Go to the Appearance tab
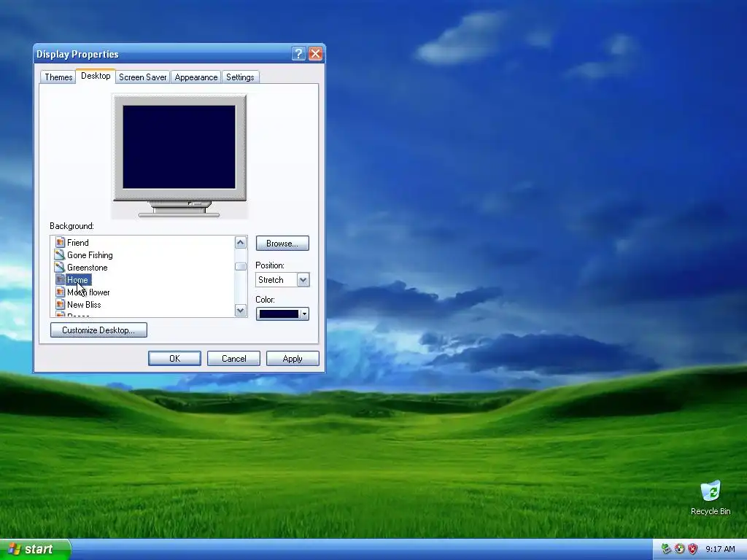Viewport: 747px width, 560px height. (196, 77)
